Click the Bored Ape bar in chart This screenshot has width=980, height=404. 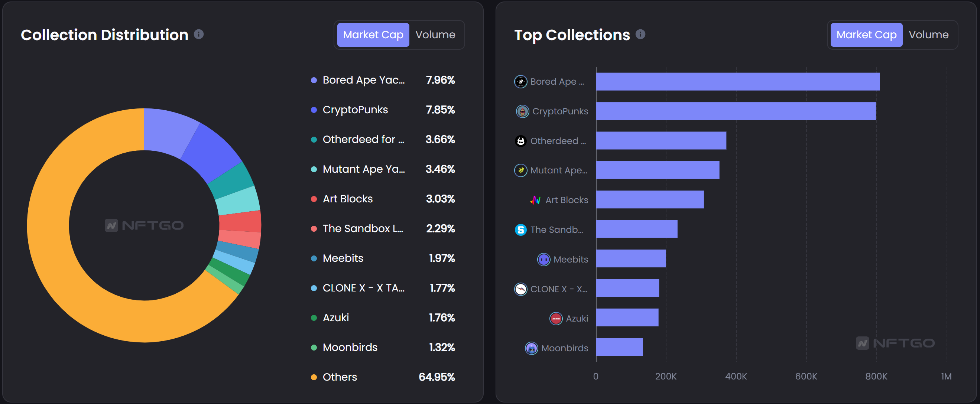coord(738,82)
